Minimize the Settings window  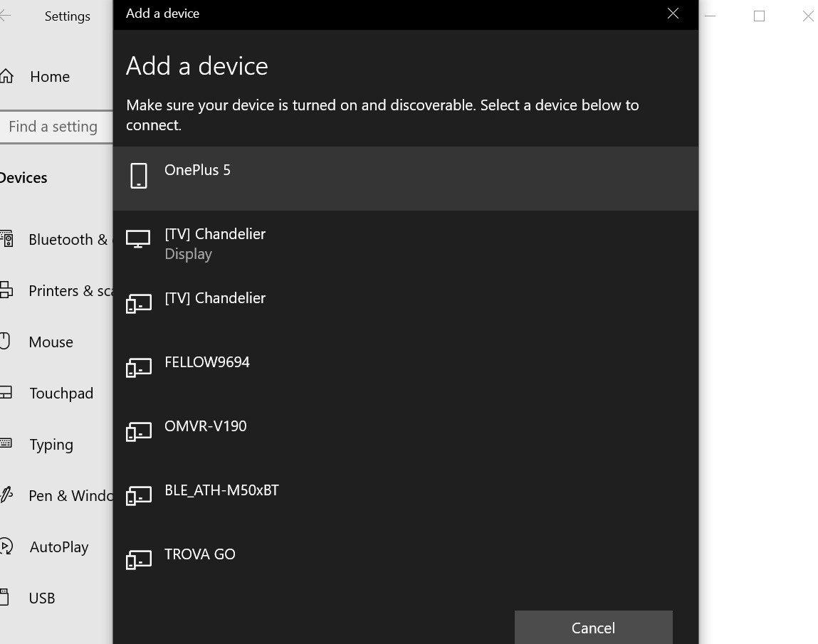pyautogui.click(x=710, y=16)
